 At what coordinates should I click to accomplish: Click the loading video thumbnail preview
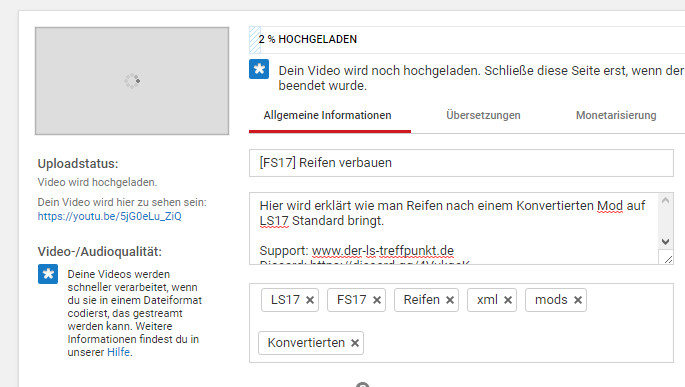[x=132, y=81]
